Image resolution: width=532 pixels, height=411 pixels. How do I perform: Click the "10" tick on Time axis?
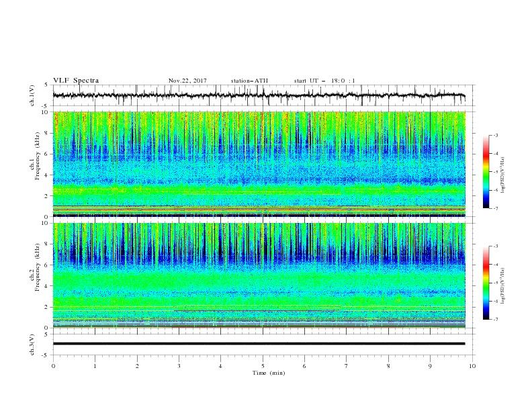472,366
